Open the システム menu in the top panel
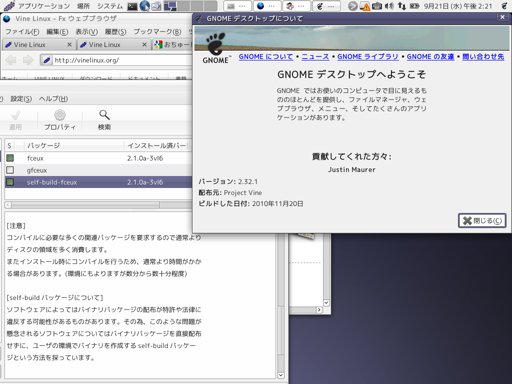The width and height of the screenshot is (512, 384). click(x=110, y=6)
